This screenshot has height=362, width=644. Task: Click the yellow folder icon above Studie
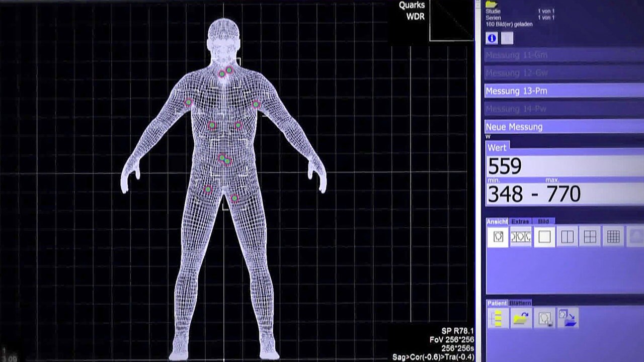[491, 4]
